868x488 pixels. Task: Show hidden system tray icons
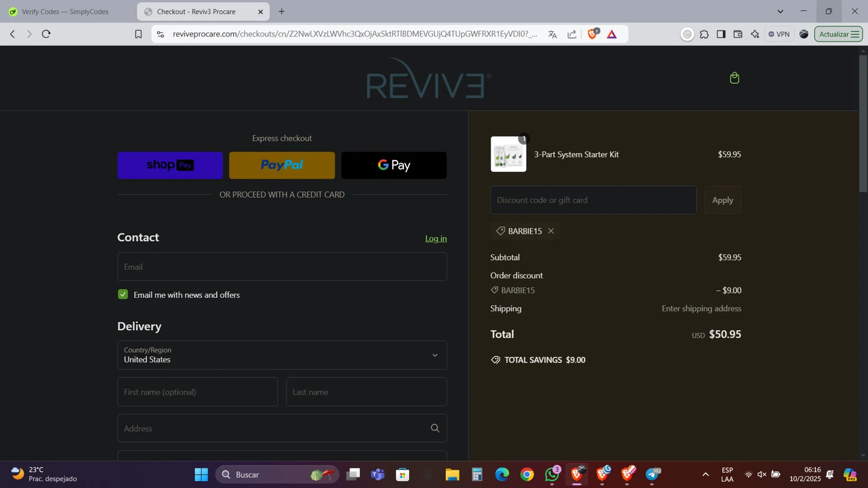pyautogui.click(x=705, y=475)
